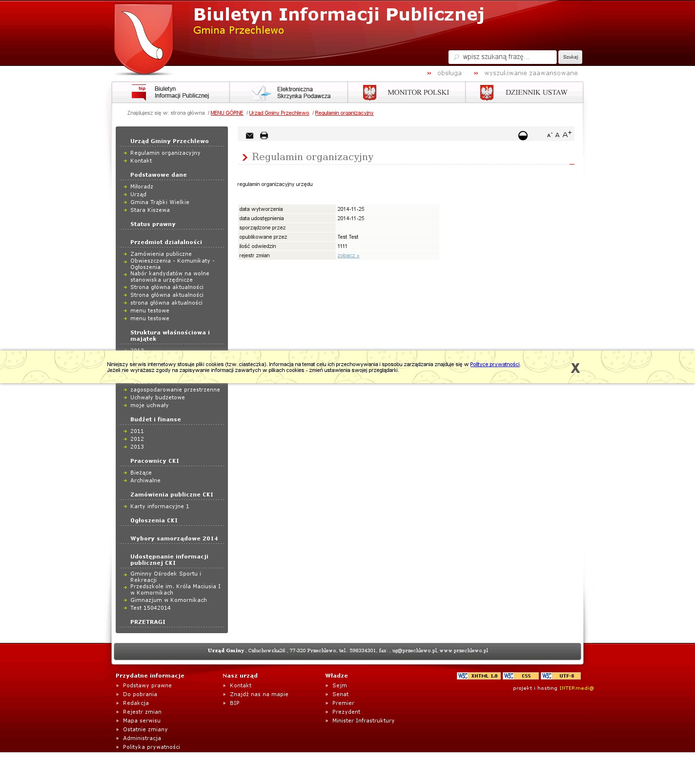Open the Dziennik Ustaw tab

(x=524, y=92)
